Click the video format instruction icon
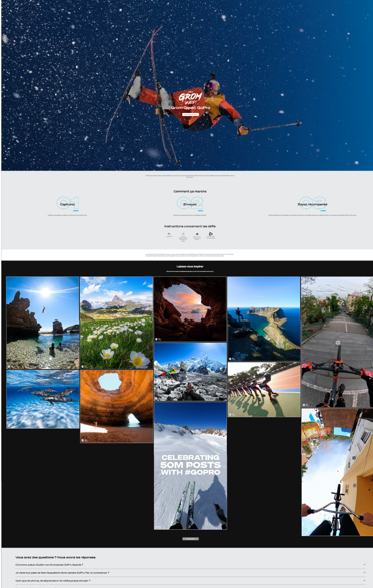The width and height of the screenshot is (373, 588). pyautogui.click(x=169, y=234)
